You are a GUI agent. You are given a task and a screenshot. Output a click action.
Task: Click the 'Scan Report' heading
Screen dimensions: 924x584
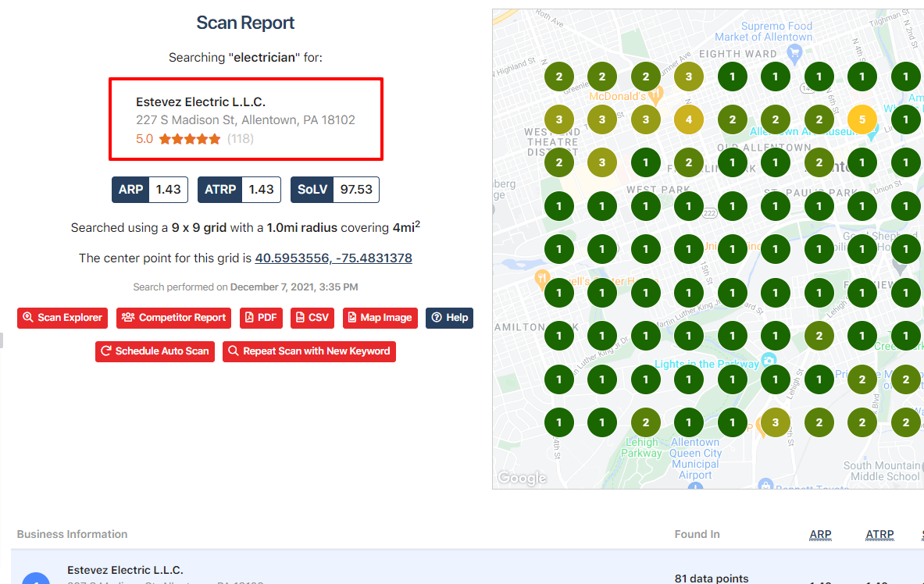[245, 23]
